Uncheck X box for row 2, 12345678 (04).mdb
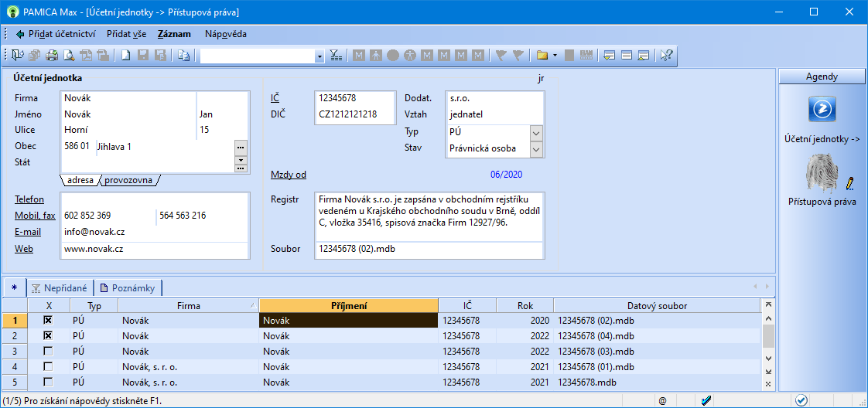Viewport: 868px width, 408px height. click(49, 336)
